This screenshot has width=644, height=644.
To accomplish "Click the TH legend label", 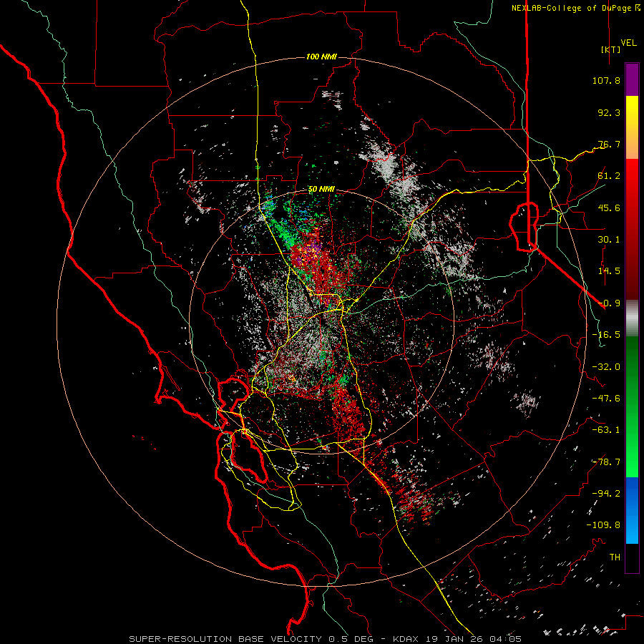I will 615,557.
